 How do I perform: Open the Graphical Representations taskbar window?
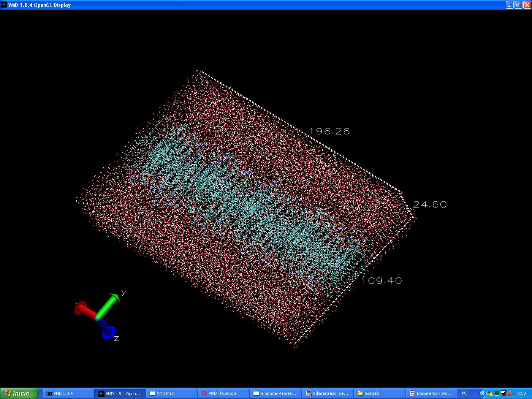pyautogui.click(x=275, y=393)
